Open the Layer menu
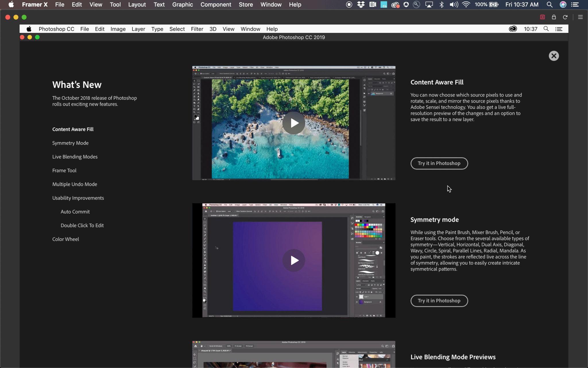 pos(138,29)
